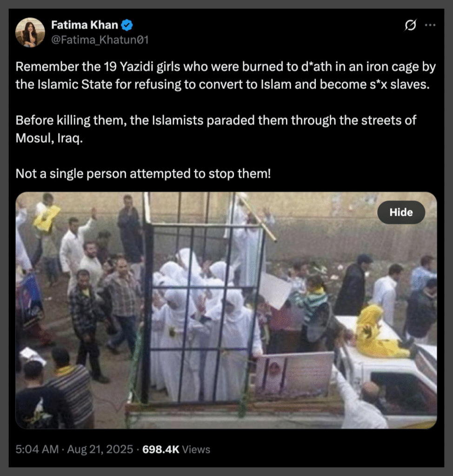Click the blue verified checkmark badge
453x476 pixels.
(127, 25)
